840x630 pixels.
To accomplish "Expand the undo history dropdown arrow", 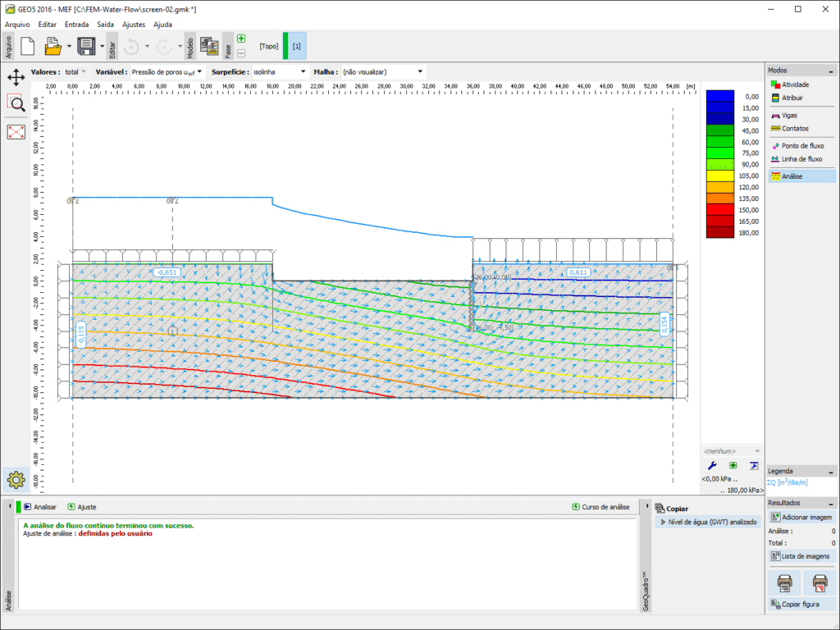I will [x=148, y=47].
